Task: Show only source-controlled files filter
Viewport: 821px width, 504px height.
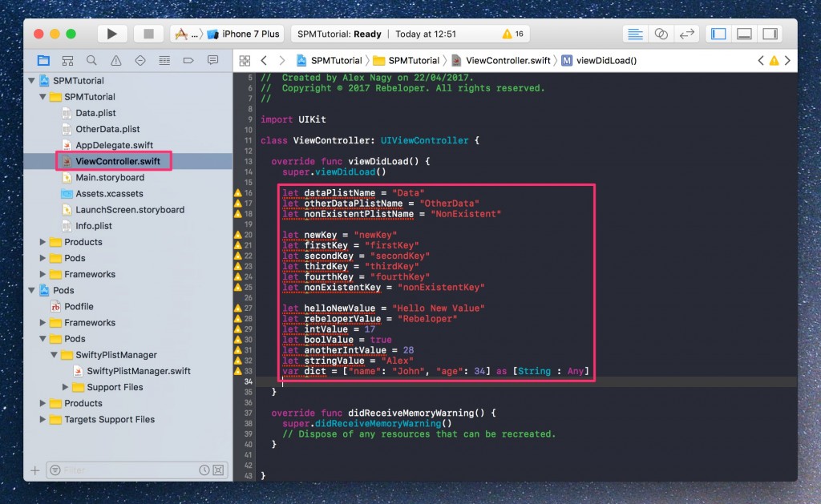Action: 218,470
